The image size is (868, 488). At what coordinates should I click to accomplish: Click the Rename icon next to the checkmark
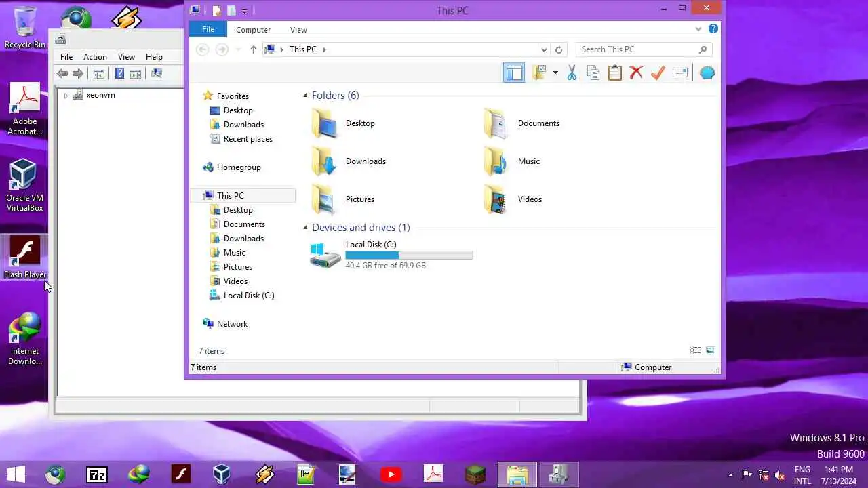pos(680,73)
